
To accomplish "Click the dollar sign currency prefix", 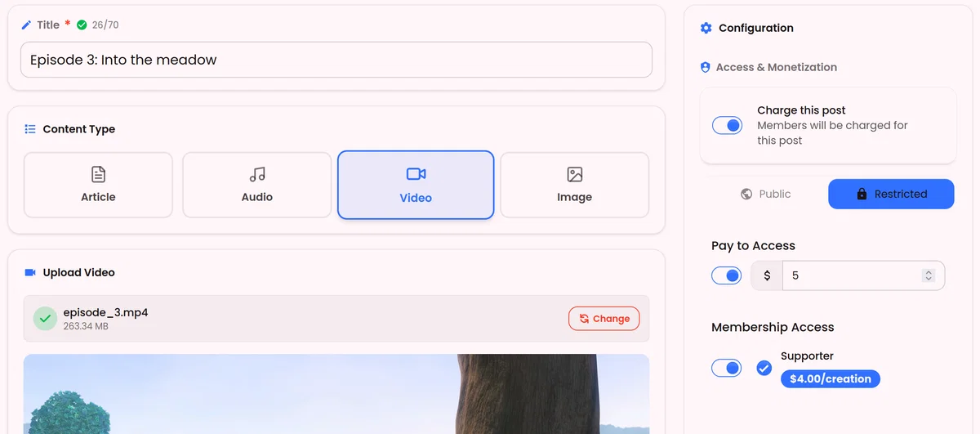I will [x=767, y=275].
